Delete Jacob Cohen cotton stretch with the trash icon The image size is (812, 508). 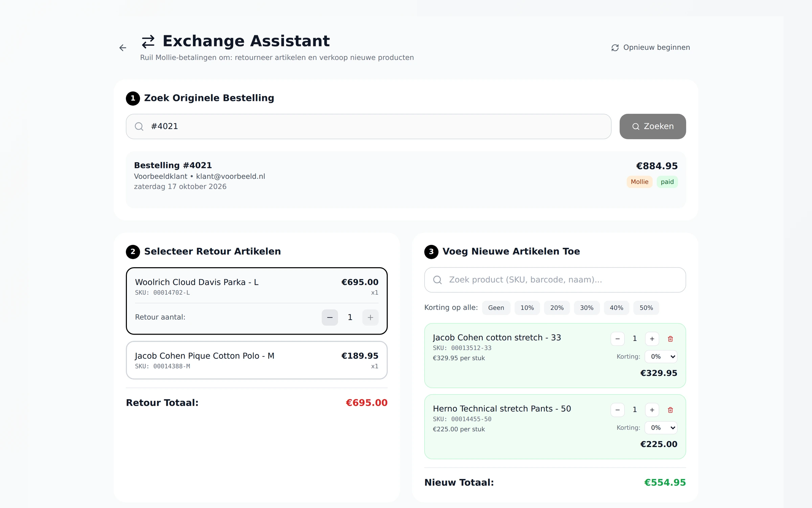(x=670, y=339)
